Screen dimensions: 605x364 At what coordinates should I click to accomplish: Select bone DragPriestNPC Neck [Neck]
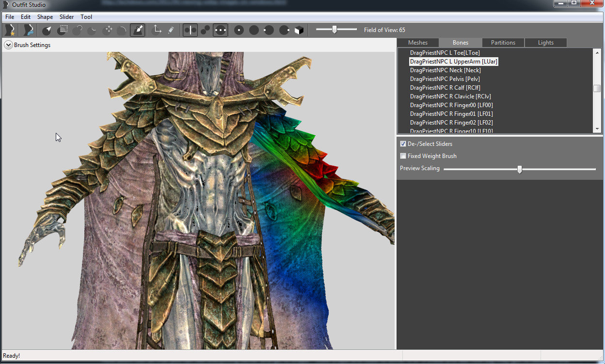(x=446, y=70)
